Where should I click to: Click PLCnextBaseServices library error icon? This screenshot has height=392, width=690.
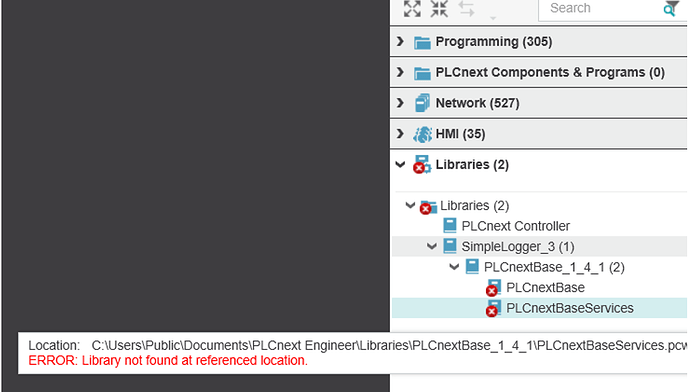pos(493,308)
